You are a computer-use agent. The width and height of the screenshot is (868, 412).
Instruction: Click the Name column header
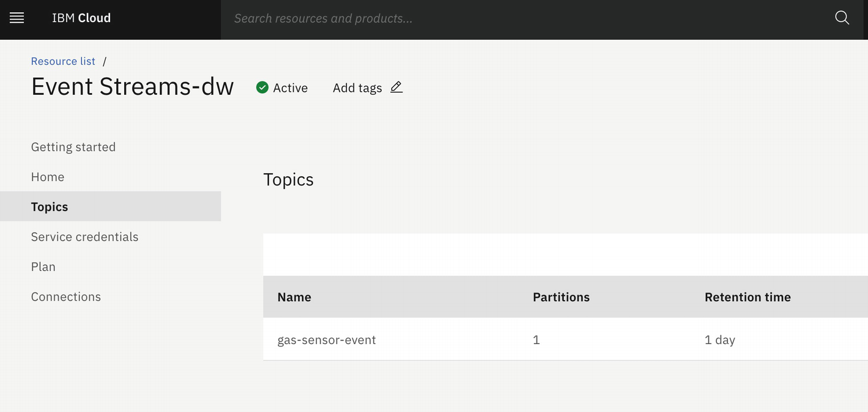(294, 297)
